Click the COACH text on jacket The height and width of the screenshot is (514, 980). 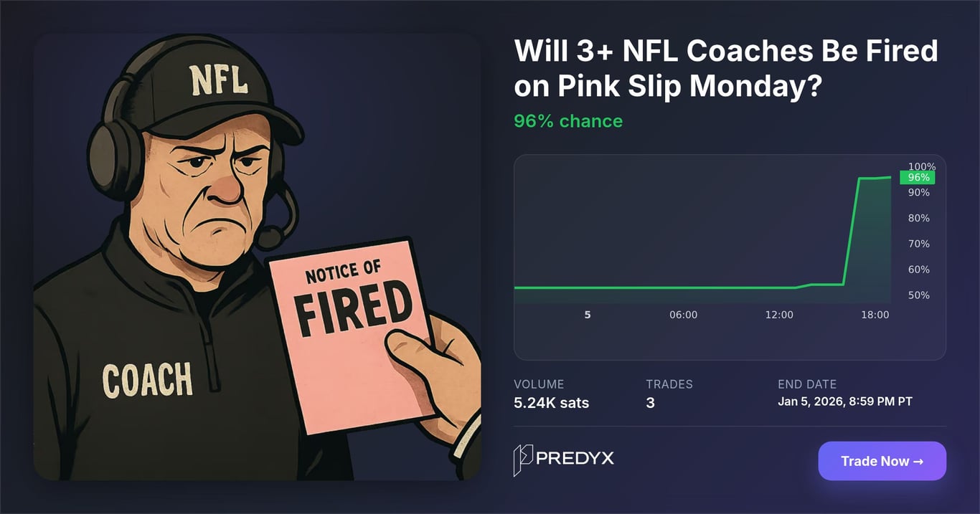click(x=147, y=380)
